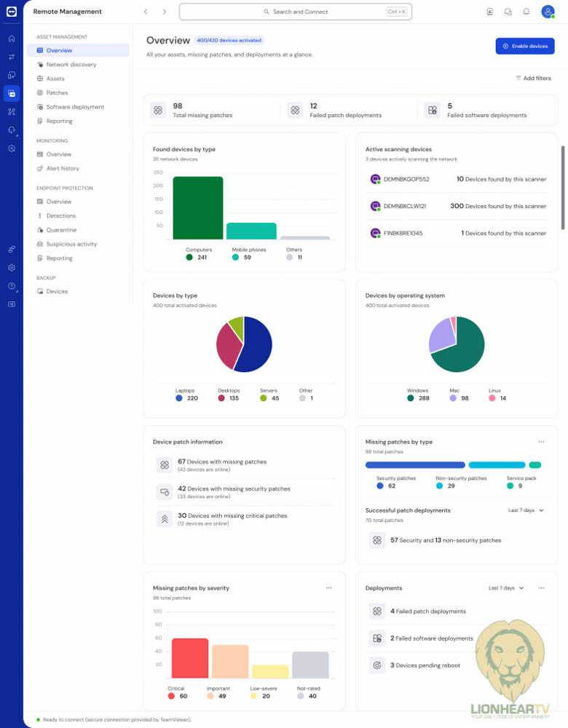Open Software deployment in the sidebar

coord(75,107)
